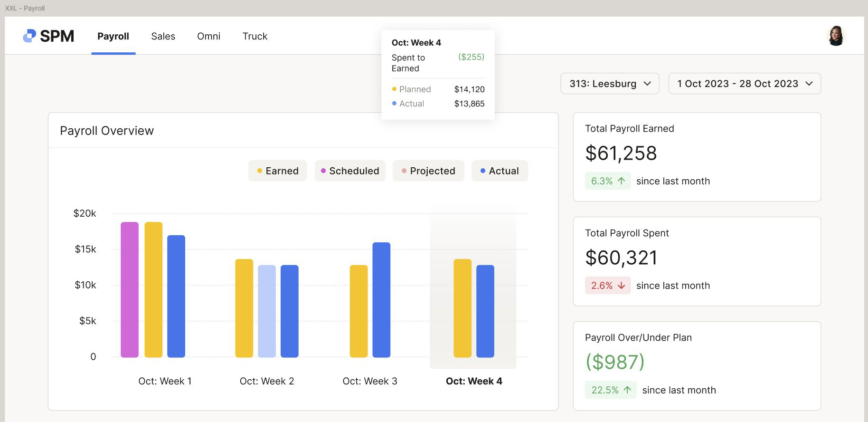Click the 22.5% change badge

coord(611,390)
